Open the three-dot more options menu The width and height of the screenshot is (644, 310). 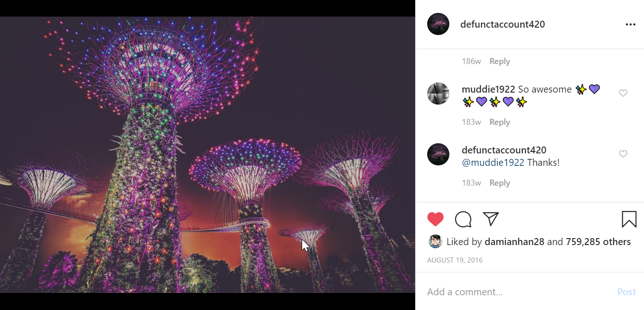tap(630, 24)
